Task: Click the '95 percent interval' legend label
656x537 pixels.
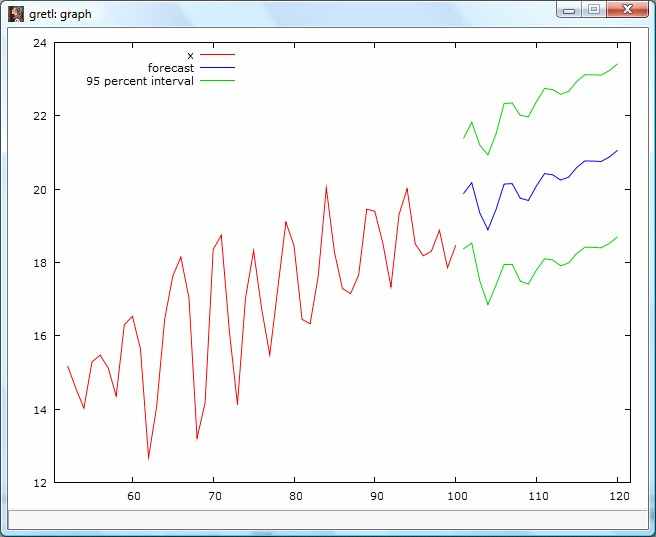Action: (140, 81)
